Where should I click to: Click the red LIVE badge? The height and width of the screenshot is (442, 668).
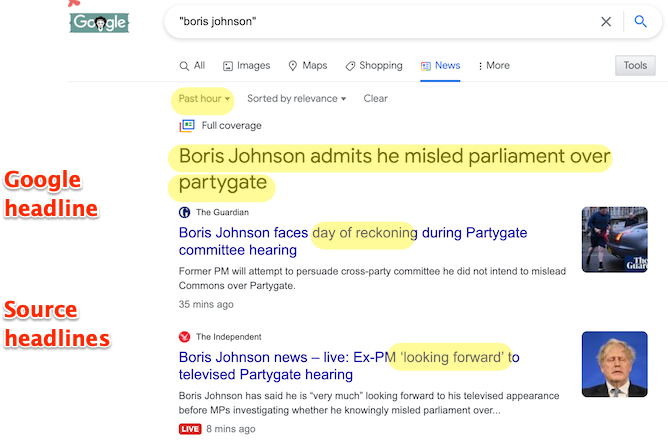(190, 429)
